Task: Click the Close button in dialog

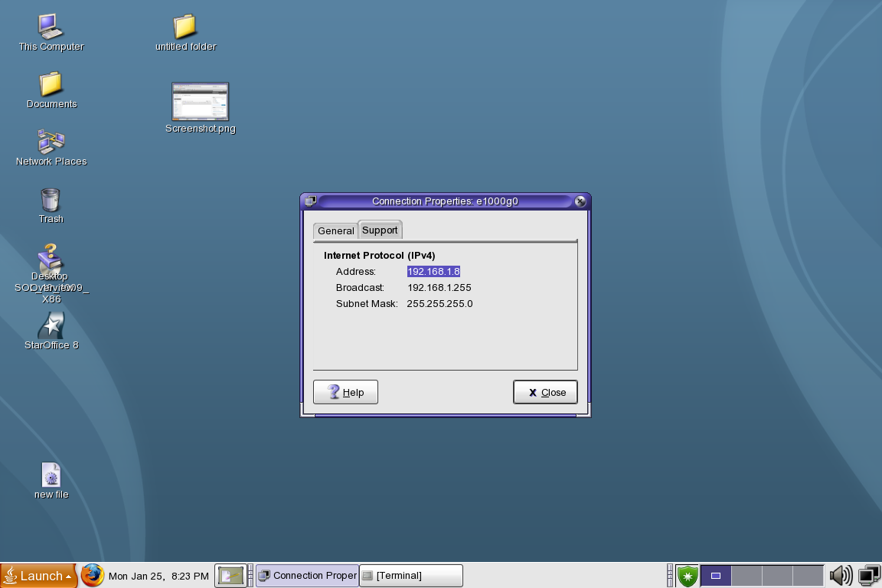Action: [x=545, y=392]
